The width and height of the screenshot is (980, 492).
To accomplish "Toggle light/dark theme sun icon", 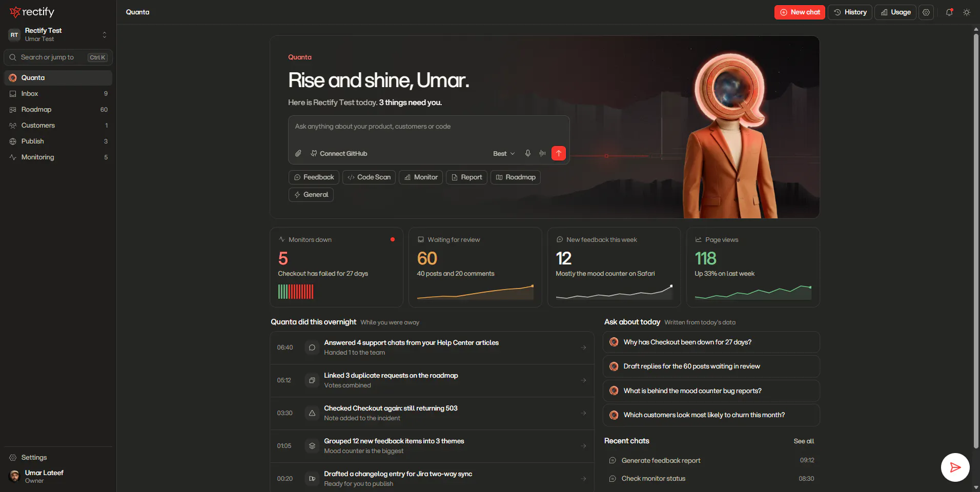I will [967, 12].
